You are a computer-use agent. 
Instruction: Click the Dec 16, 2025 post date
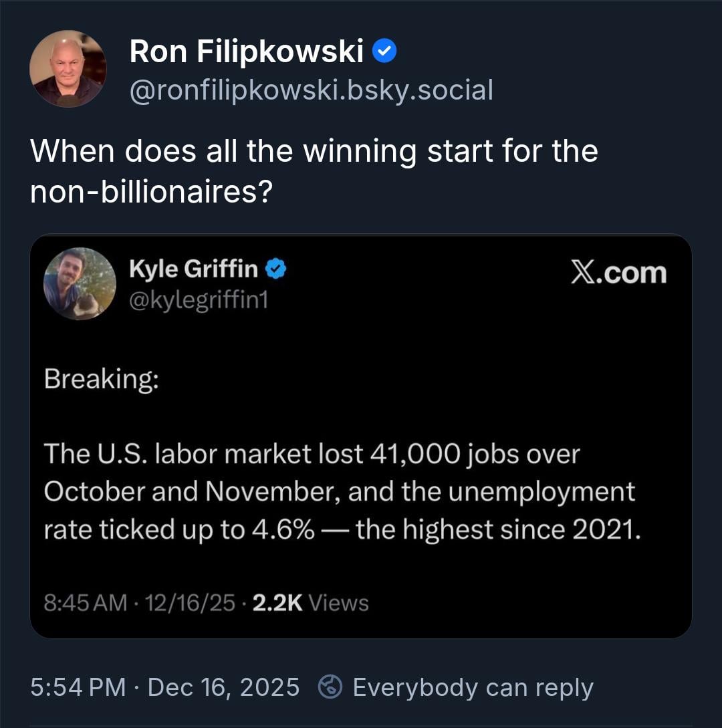coord(223,687)
